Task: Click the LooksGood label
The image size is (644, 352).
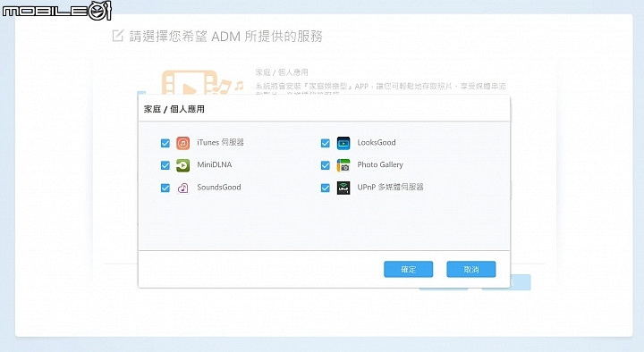Action: click(377, 142)
